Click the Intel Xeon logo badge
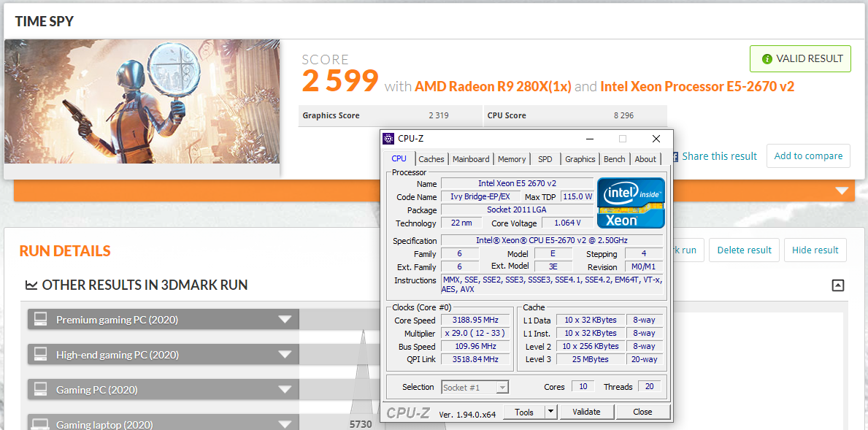This screenshot has height=430, width=868. (631, 202)
